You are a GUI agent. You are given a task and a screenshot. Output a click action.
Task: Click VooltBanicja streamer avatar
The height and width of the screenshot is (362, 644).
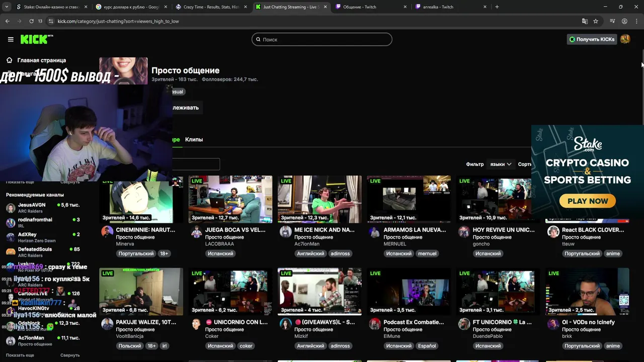[x=107, y=324]
